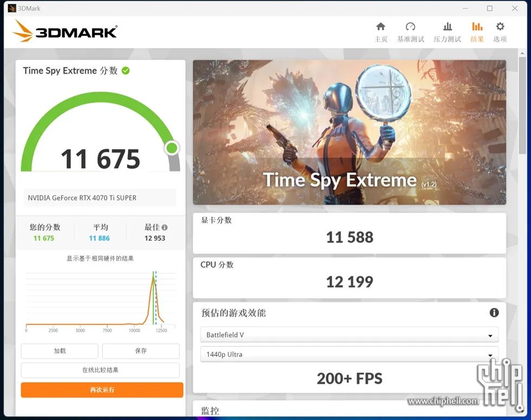Click the scrollbar up arrow

(522, 53)
